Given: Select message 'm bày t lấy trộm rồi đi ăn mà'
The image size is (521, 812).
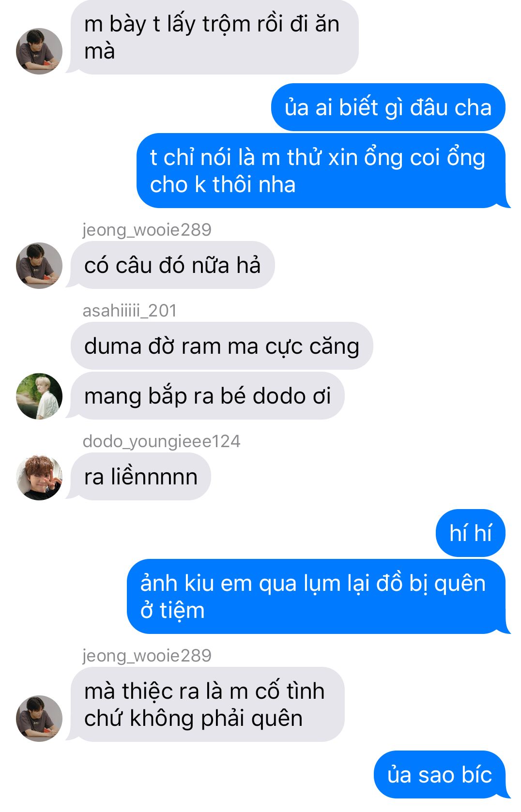Looking at the screenshot, I should coord(215,37).
